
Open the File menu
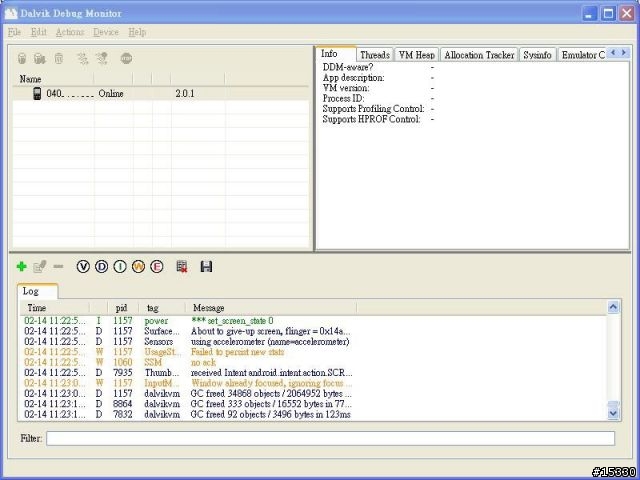click(x=14, y=32)
